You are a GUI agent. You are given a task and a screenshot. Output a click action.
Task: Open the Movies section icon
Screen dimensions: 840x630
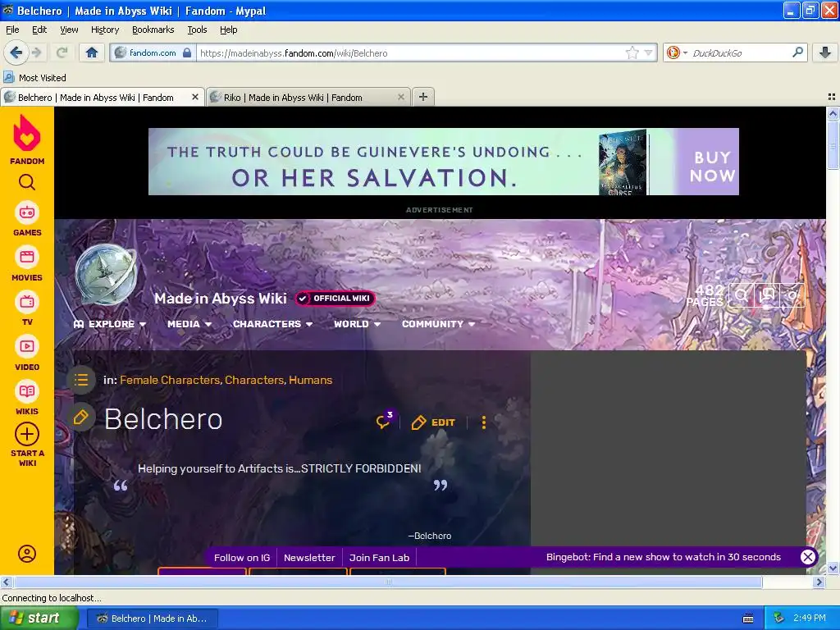[27, 257]
